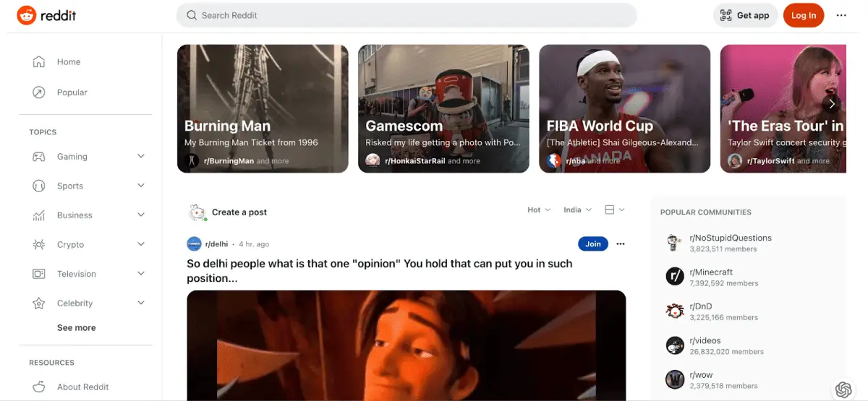Open the r/delhi community link
Viewport: 868px width, 401px height.
tap(216, 244)
